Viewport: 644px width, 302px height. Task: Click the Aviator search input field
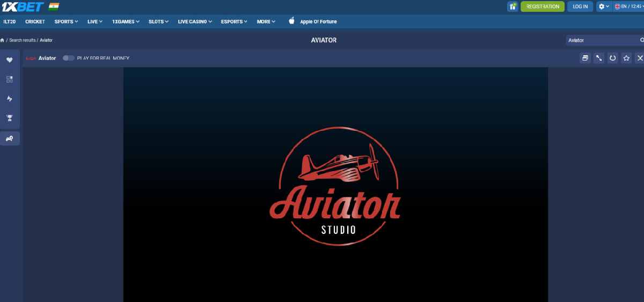click(601, 40)
